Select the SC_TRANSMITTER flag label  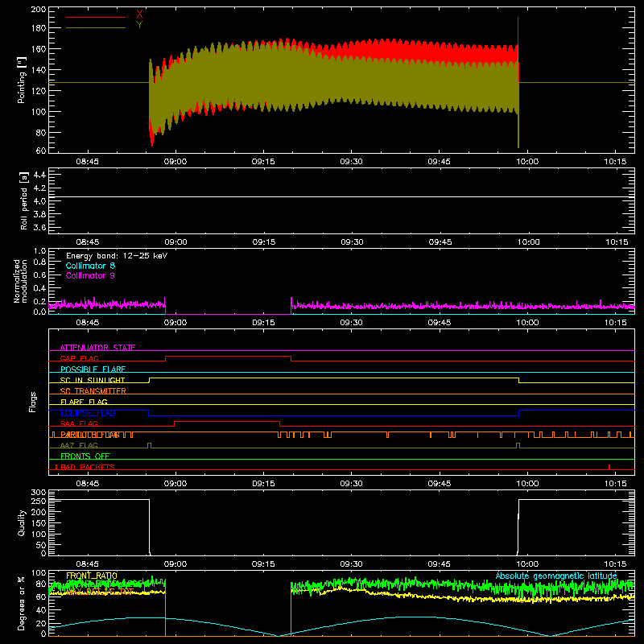pos(93,390)
